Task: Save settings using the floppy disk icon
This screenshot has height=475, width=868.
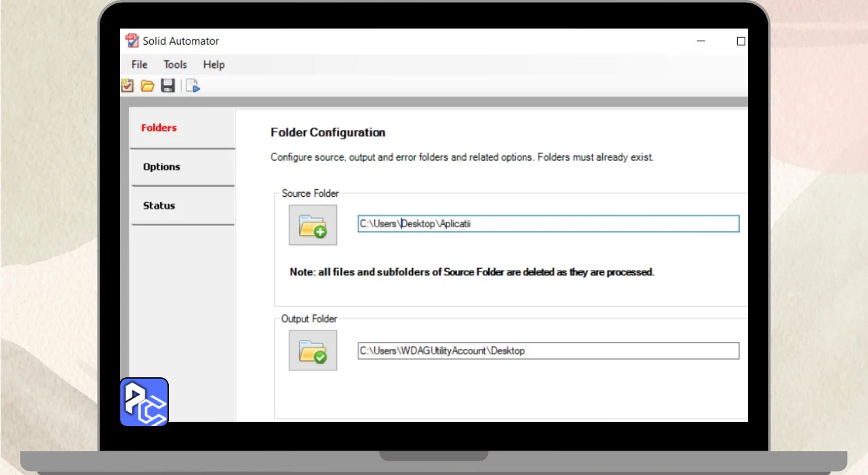Action: coord(167,85)
